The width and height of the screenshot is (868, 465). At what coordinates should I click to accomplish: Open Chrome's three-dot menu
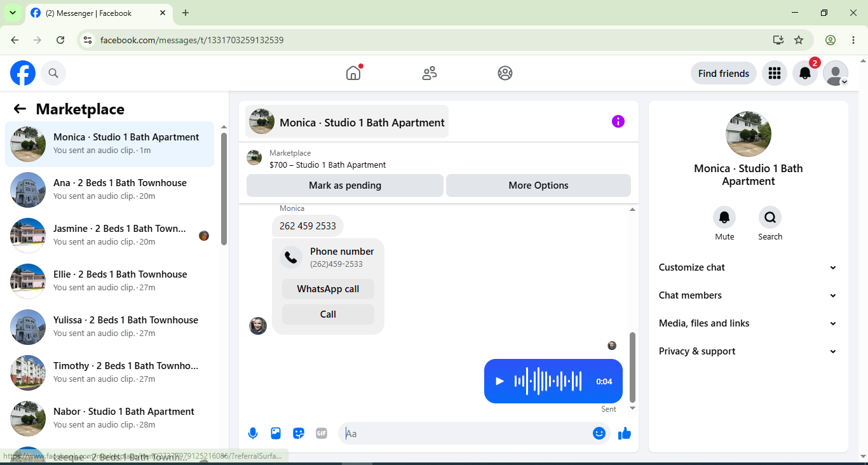click(853, 40)
